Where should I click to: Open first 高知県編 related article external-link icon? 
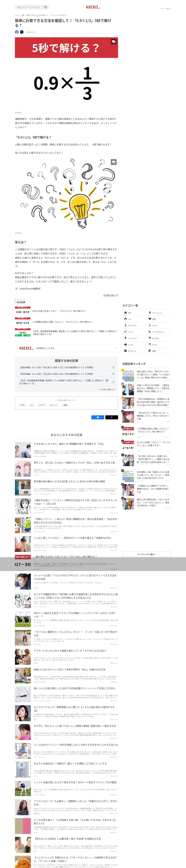113,367
